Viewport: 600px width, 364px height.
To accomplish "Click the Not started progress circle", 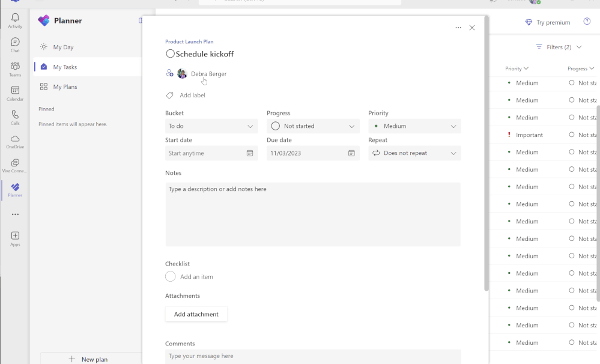I will tap(276, 126).
